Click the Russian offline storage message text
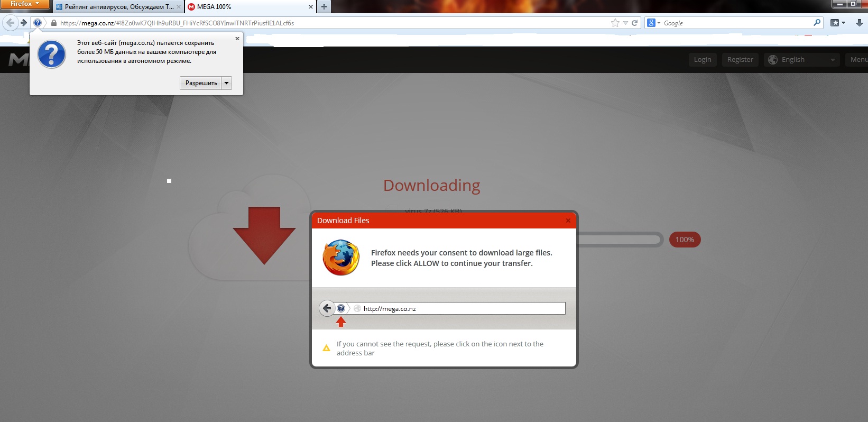The image size is (868, 422). (x=146, y=52)
